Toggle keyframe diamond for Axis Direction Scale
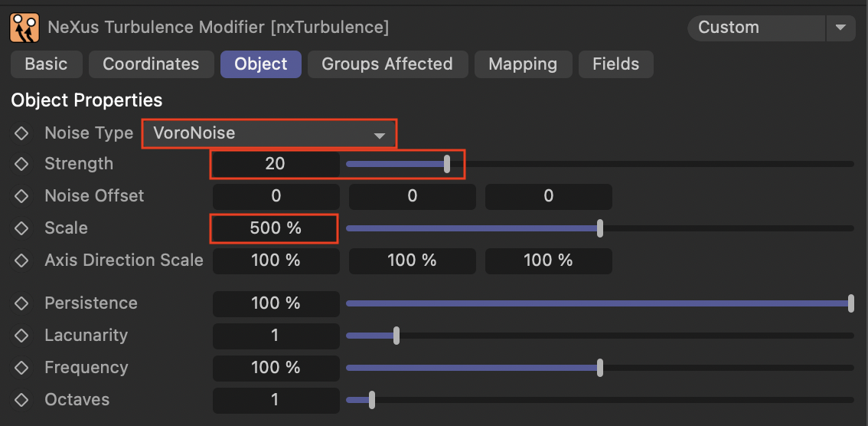The width and height of the screenshot is (868, 426). pyautogui.click(x=21, y=261)
